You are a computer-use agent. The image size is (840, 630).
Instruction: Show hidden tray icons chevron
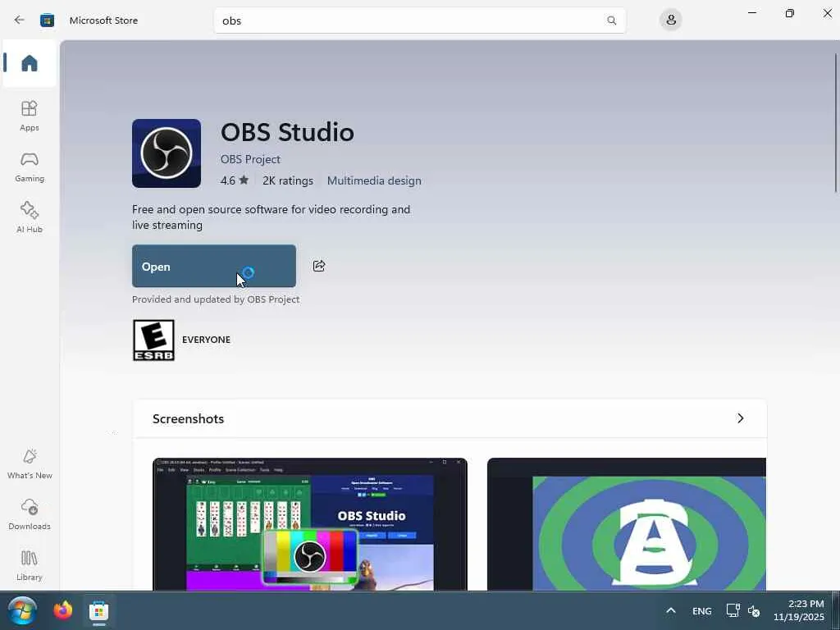(x=671, y=610)
